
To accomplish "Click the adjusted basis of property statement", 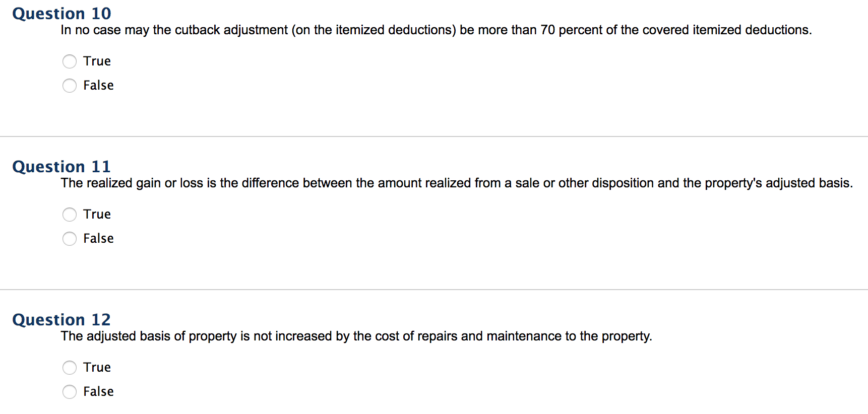I will tap(356, 336).
